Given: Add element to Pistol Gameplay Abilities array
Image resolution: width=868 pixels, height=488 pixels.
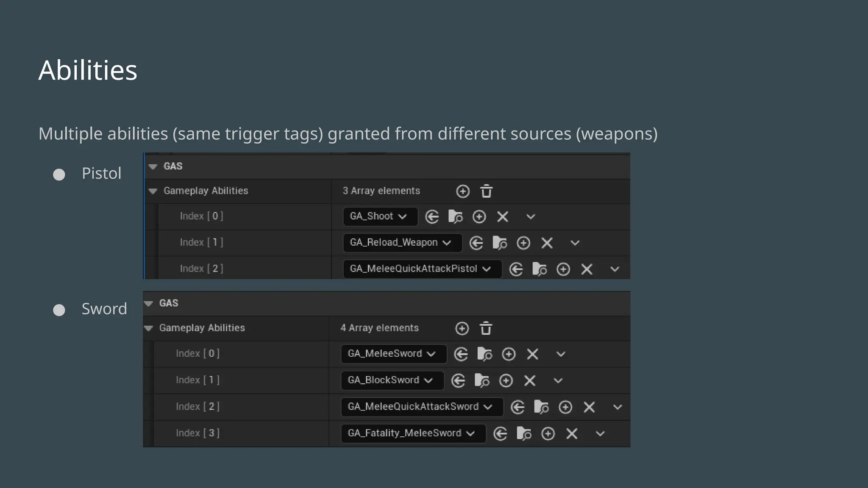Looking at the screenshot, I should (x=463, y=191).
